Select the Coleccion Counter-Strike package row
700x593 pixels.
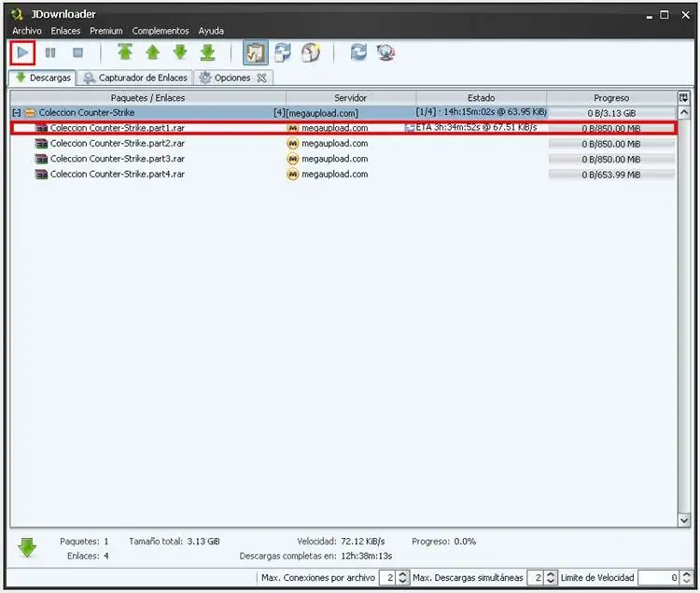click(x=343, y=112)
